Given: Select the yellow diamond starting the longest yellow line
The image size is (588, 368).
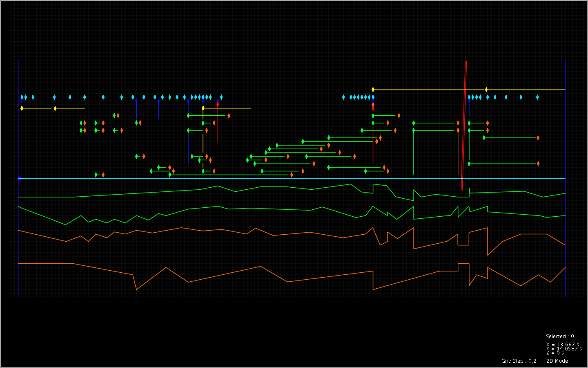Looking at the screenshot, I should 373,90.
